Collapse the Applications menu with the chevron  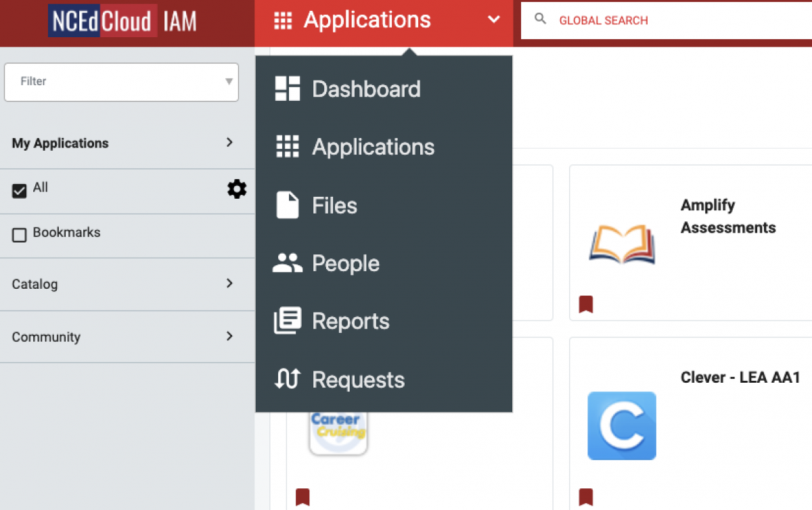[x=493, y=20]
